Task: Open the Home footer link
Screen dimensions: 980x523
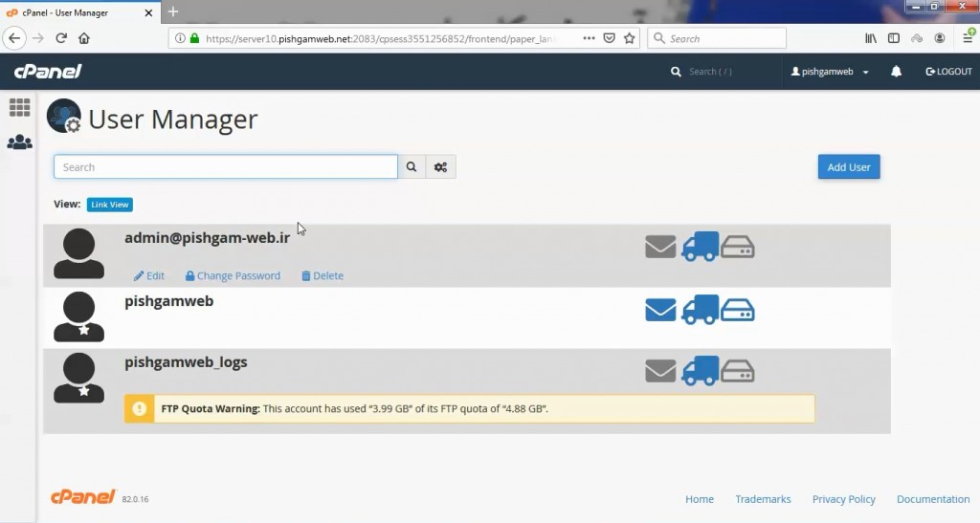Action: [x=700, y=499]
